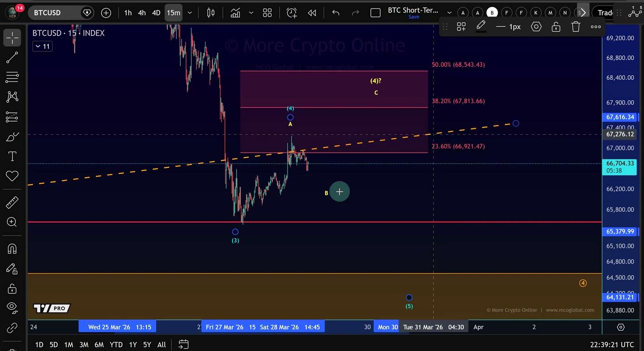Viewport: 644px width, 351px height.
Task: Toggle the magnet snap mode
Action: point(12,249)
